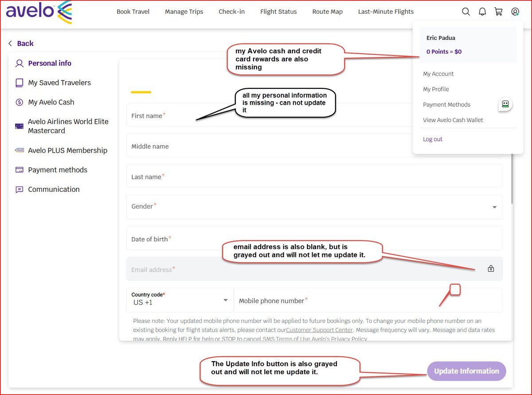Viewport: 532px width, 395px height.
Task: Open Flight Status page
Action: [x=278, y=12]
